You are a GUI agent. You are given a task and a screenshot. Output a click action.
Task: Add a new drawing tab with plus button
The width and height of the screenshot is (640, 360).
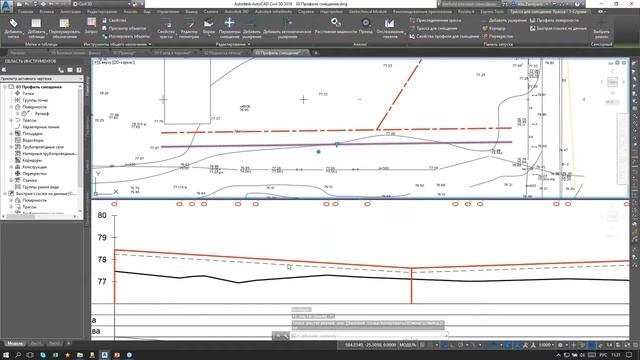316,53
